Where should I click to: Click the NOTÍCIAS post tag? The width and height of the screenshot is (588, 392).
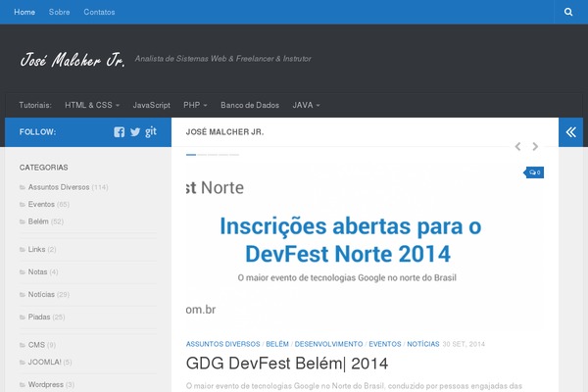[423, 344]
